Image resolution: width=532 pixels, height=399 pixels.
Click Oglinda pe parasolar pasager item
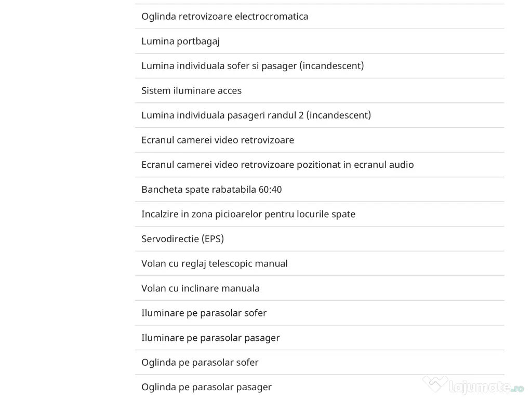(x=206, y=387)
